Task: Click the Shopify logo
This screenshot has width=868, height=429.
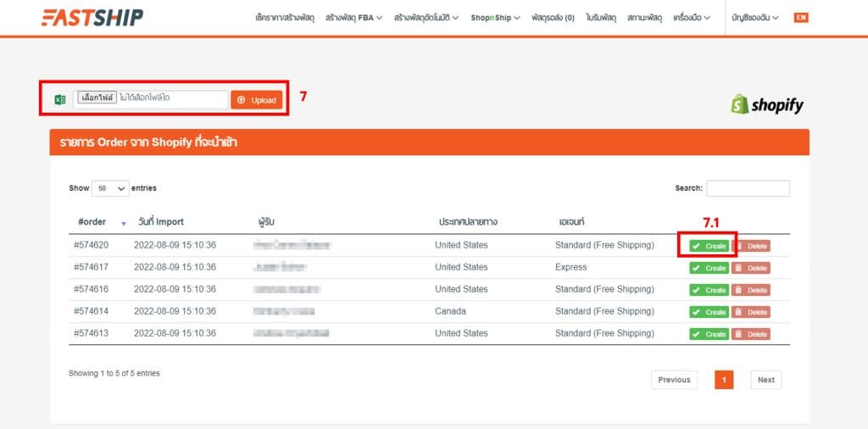Action: (767, 104)
